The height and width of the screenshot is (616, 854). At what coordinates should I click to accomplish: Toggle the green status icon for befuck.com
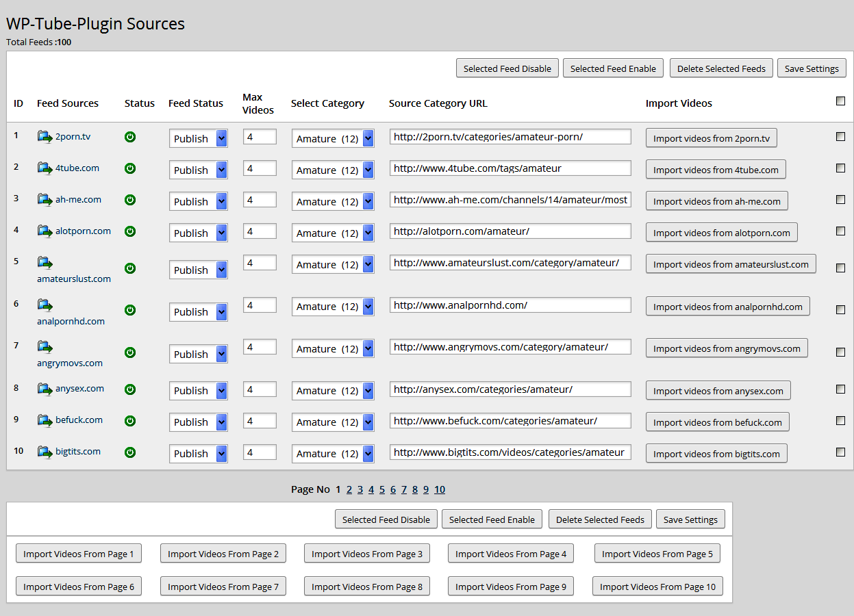[x=130, y=421]
